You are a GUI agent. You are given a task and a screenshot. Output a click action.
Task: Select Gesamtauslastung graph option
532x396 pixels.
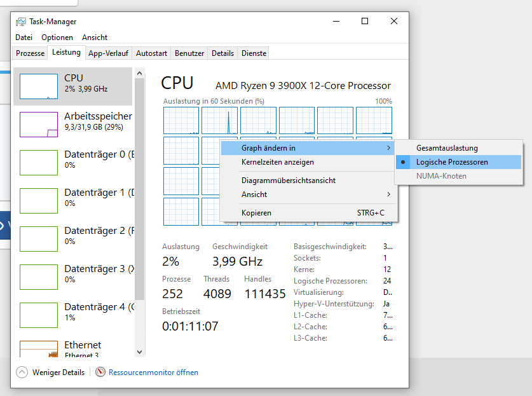coord(458,148)
